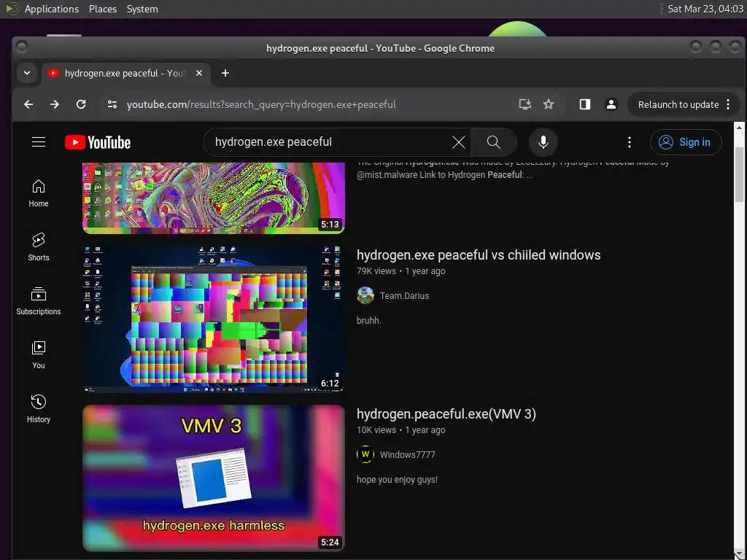747x560 pixels.
Task: Click the address bar URL
Action: [261, 104]
